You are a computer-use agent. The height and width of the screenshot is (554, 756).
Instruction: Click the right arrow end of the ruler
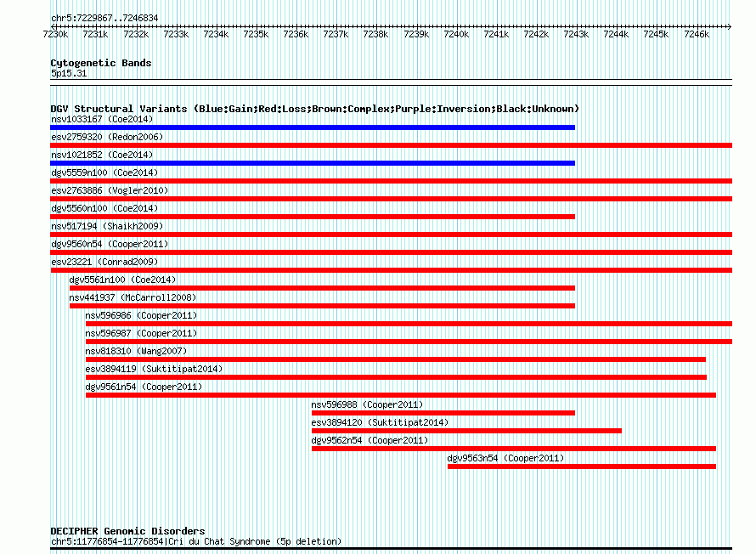click(730, 26)
